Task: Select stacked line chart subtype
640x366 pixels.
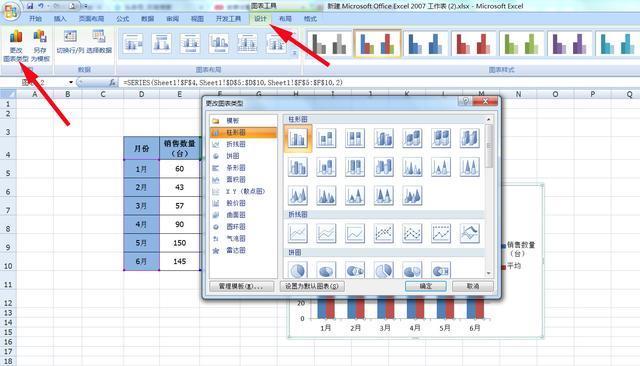Action: (326, 234)
